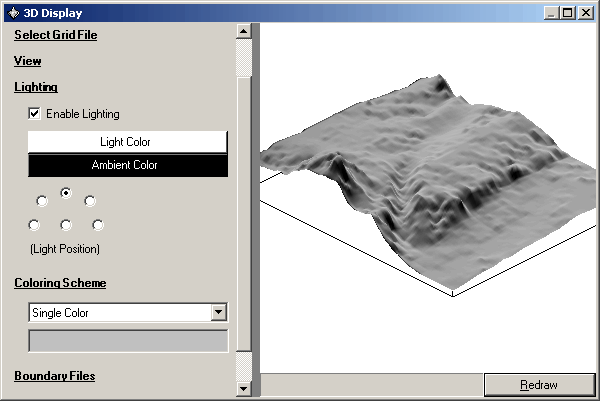Click the panel scrollbar up arrow
The image size is (600, 401).
244,31
